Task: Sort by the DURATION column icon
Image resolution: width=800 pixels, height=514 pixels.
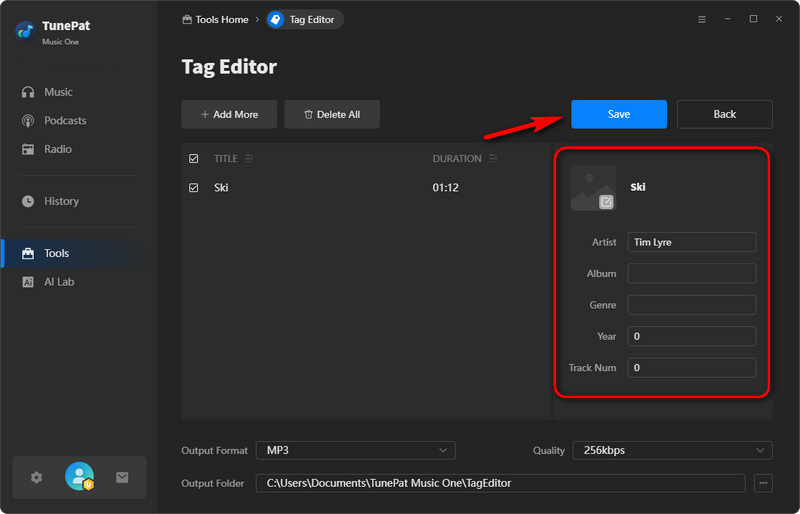Action: pos(492,159)
